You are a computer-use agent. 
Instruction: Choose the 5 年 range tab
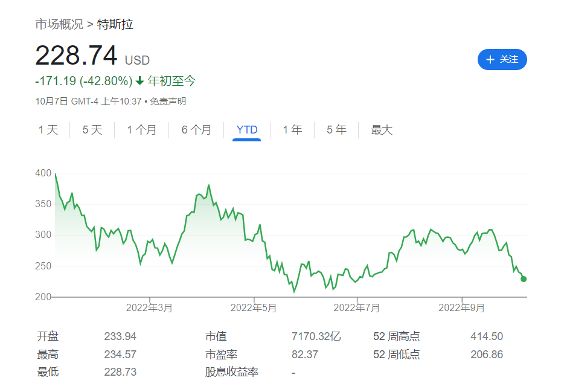coord(336,130)
